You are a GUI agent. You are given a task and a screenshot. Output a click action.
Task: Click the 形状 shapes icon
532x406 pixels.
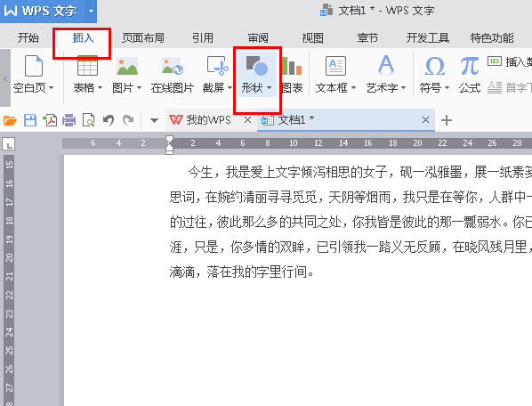[257, 66]
